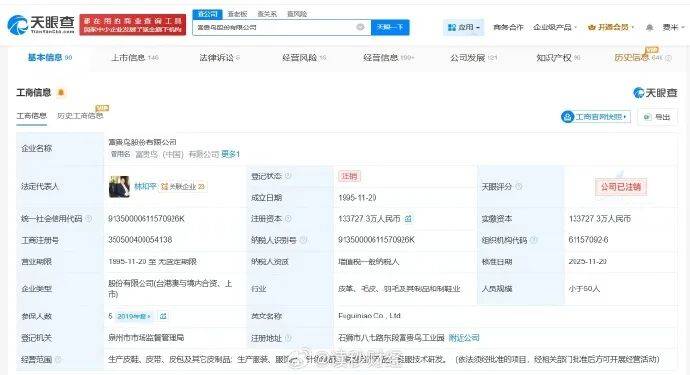Viewport: 690px width, 375px height.
Task: Click the 公司已注销 stamp label
Action: coord(621,187)
